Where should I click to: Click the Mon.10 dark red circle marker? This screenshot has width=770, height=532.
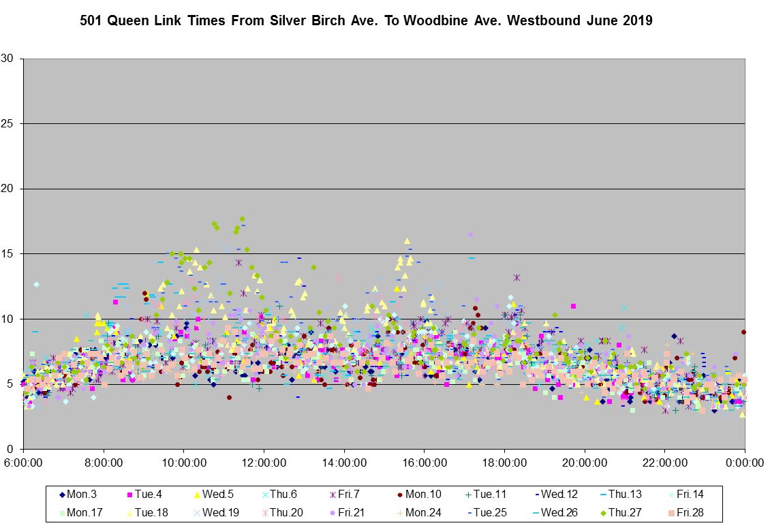point(399,495)
